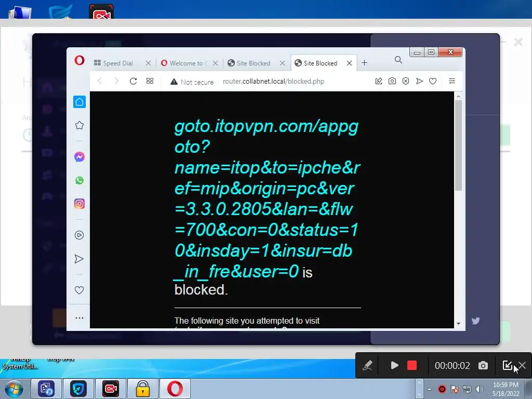
Task: Go back to previous page
Action: pyautogui.click(x=100, y=81)
